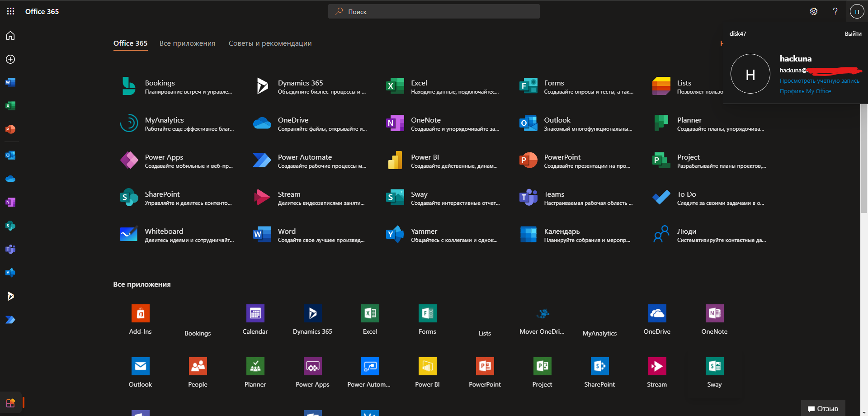Launch Outlook from the Все приложения grid
This screenshot has width=868, height=416.
click(x=141, y=373)
